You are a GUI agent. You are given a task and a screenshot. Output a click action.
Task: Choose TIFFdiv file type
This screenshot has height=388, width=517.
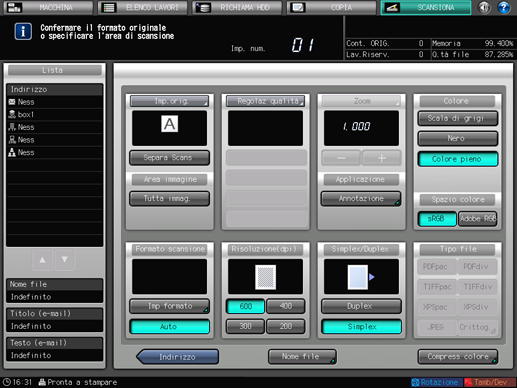point(477,287)
